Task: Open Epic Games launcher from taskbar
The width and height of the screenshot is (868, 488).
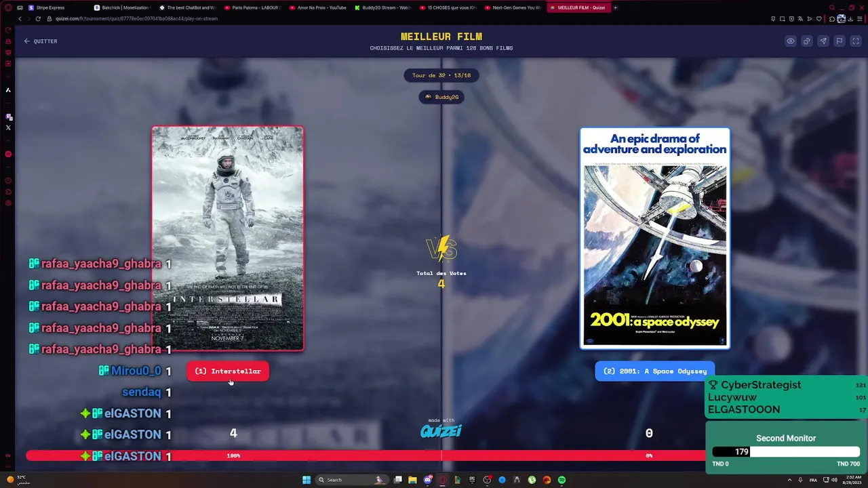Action: [x=472, y=480]
